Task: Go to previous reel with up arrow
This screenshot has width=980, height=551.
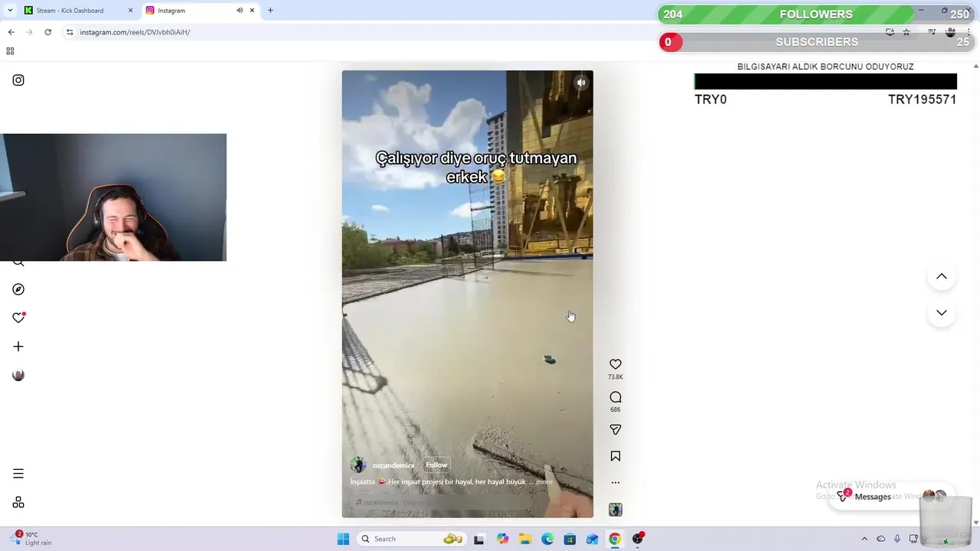Action: [942, 276]
